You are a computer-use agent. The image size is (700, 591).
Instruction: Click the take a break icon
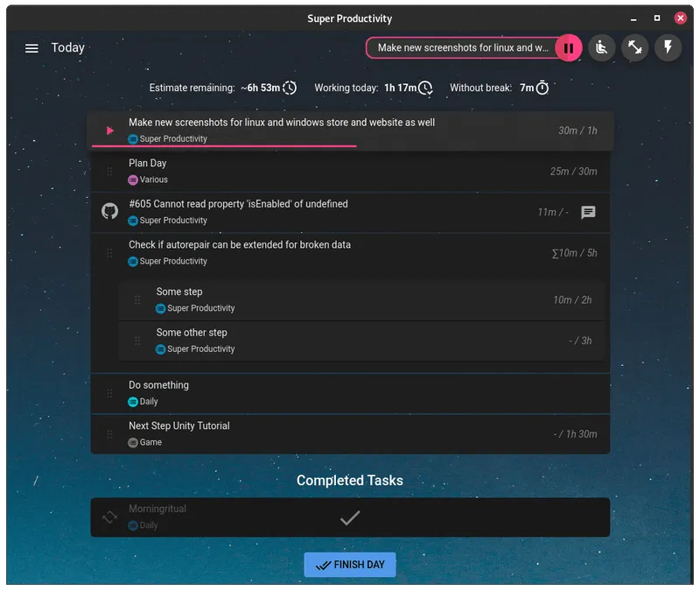tap(602, 47)
